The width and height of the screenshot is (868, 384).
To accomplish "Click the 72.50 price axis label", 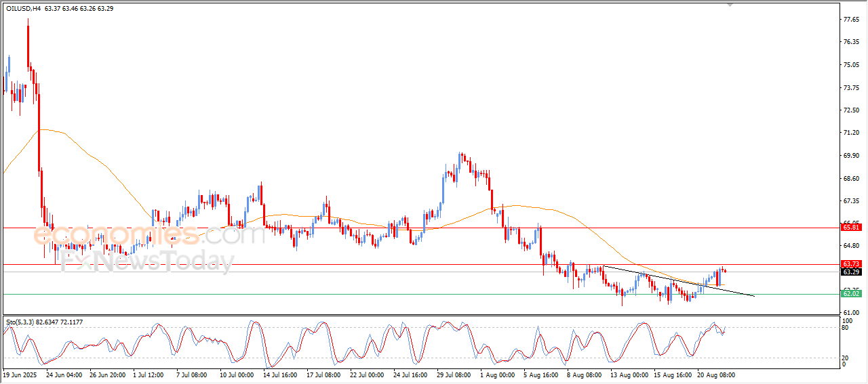I will [852, 110].
